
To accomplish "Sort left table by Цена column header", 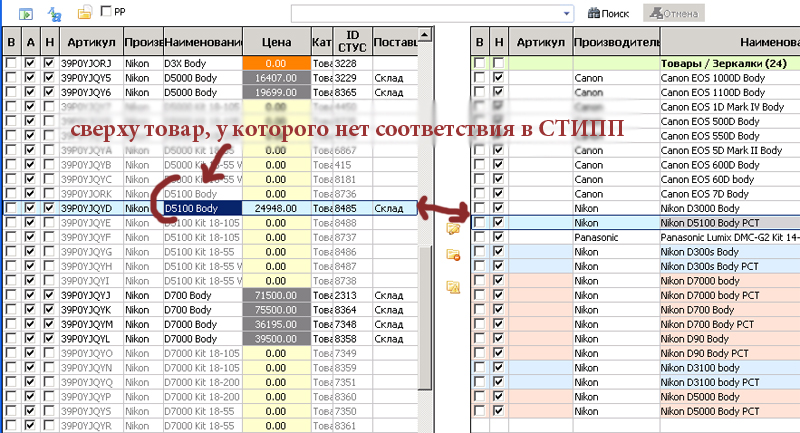I will (x=277, y=42).
